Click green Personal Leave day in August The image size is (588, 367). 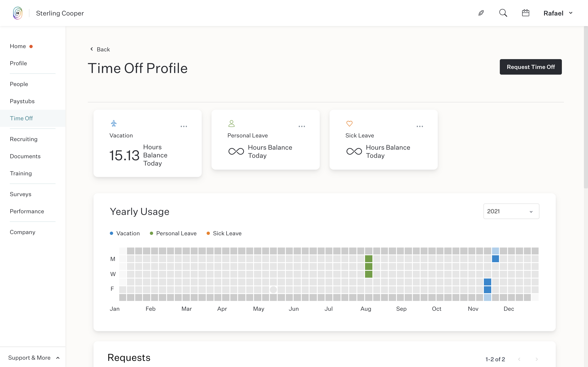pos(369,266)
